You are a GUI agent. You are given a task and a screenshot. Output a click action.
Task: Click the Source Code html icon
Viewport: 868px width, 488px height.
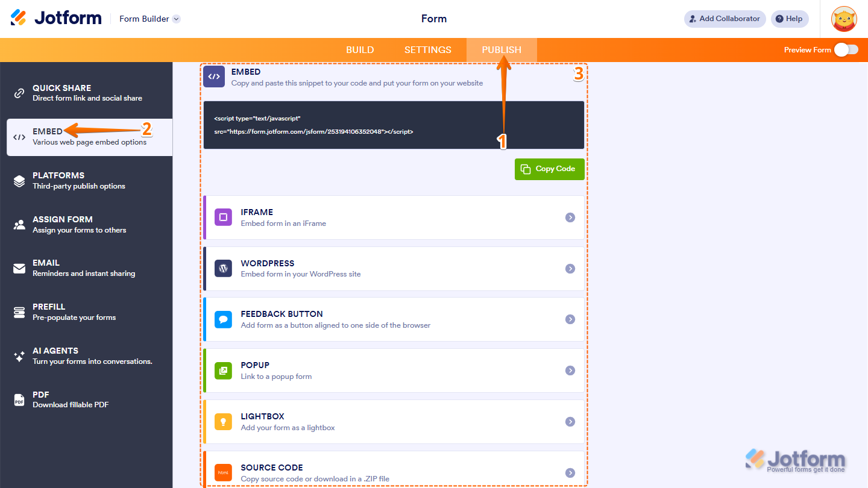click(x=223, y=472)
